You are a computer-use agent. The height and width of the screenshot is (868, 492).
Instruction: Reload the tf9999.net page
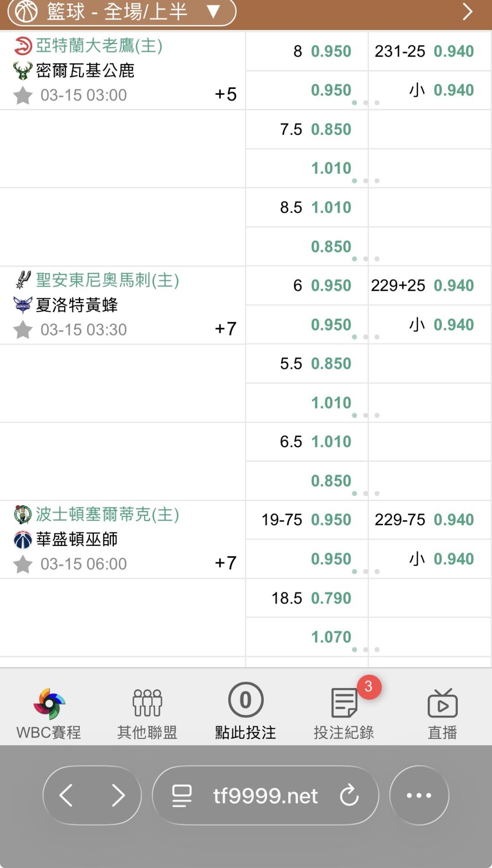(x=349, y=795)
